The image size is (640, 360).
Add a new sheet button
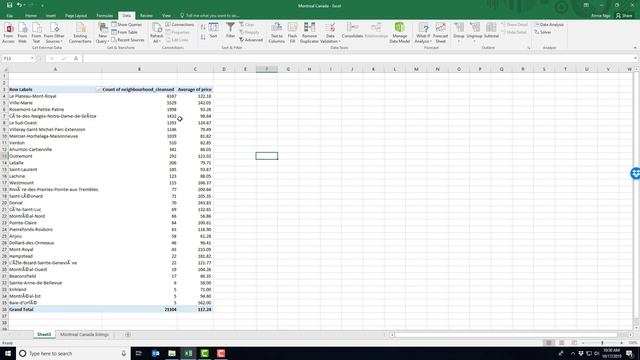click(x=128, y=335)
